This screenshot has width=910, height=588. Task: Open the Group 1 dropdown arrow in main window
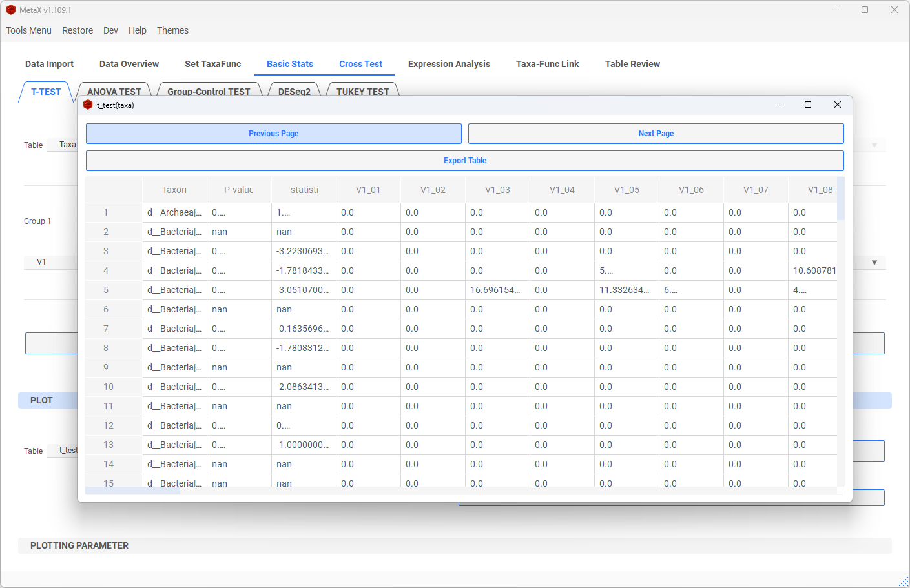(x=874, y=262)
